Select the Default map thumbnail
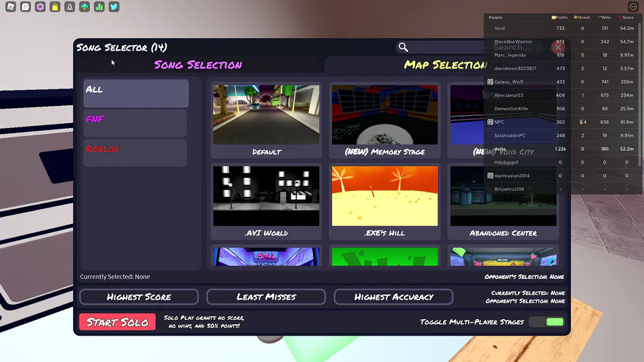The image size is (644, 362). [266, 115]
